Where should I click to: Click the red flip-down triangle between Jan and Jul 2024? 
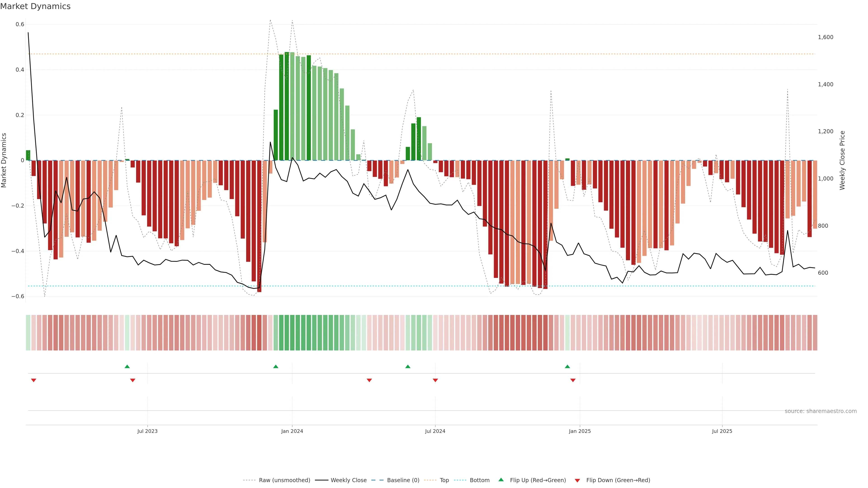point(369,380)
